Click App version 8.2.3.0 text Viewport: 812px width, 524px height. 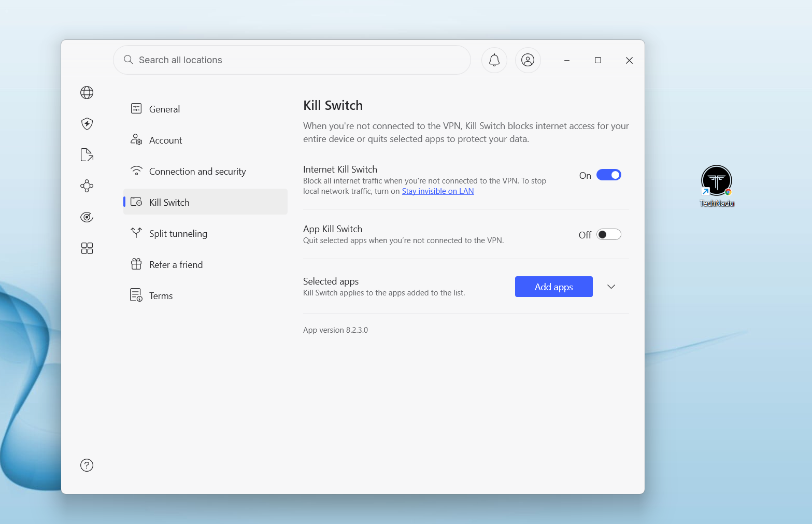point(335,330)
